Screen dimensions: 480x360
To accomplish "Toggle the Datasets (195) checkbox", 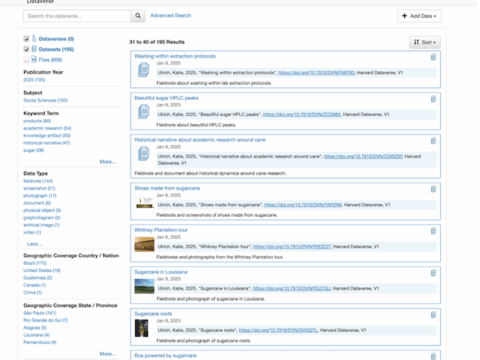I will click(26, 49).
